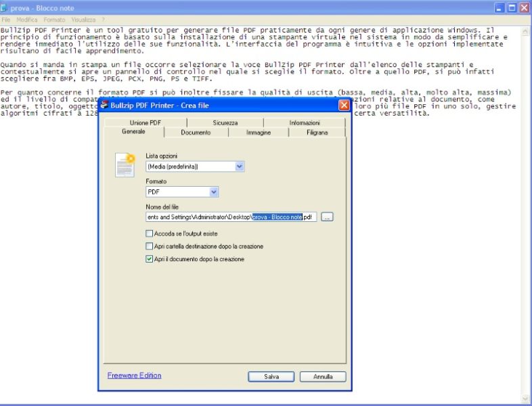
Task: Enable Accoda se l'output esiste checkbox
Action: pyautogui.click(x=150, y=233)
